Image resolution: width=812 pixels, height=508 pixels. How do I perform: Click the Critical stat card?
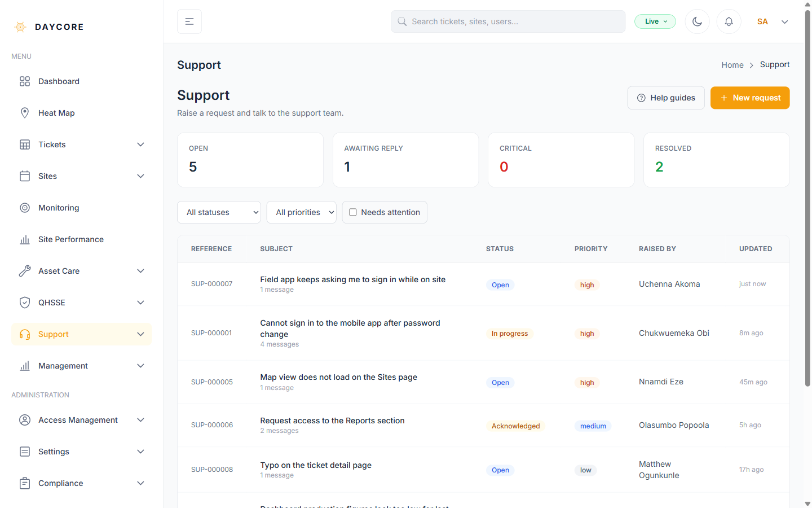coord(561,160)
